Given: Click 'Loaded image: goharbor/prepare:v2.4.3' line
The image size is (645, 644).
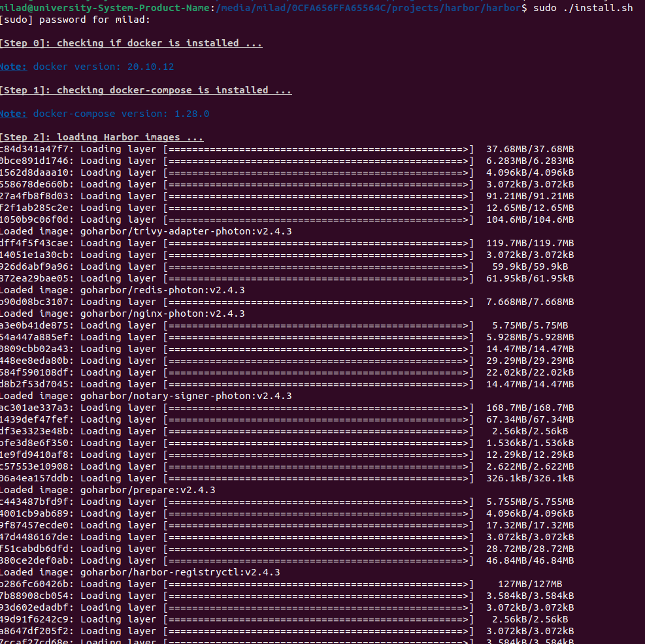Looking at the screenshot, I should pos(108,491).
